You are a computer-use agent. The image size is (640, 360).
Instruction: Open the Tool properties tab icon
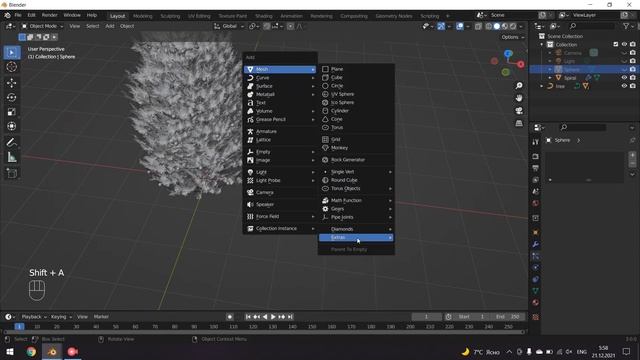coord(536,142)
